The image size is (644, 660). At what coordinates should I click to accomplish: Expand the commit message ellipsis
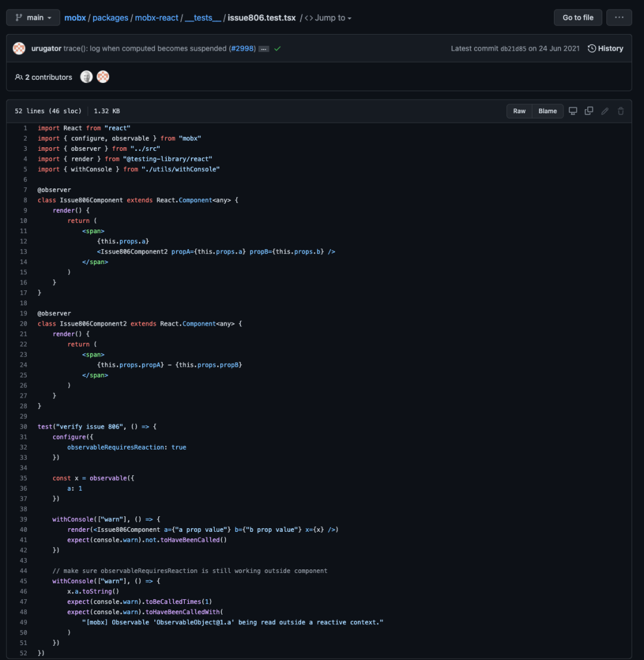point(264,49)
